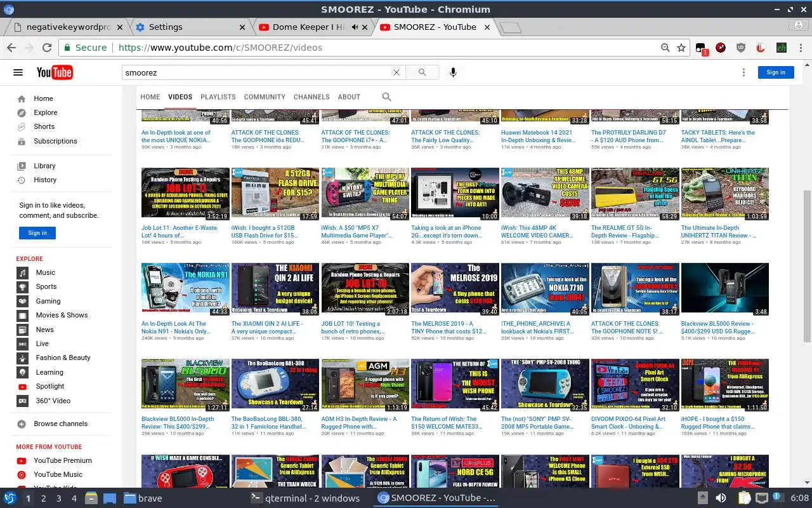Open the Nokia N91 video thumbnail
The width and height of the screenshot is (812, 508).
185,288
